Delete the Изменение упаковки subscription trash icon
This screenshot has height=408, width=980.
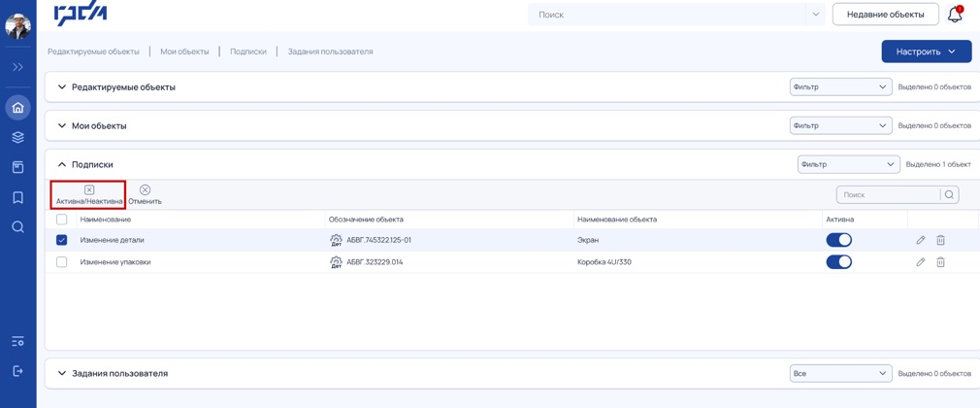point(940,262)
